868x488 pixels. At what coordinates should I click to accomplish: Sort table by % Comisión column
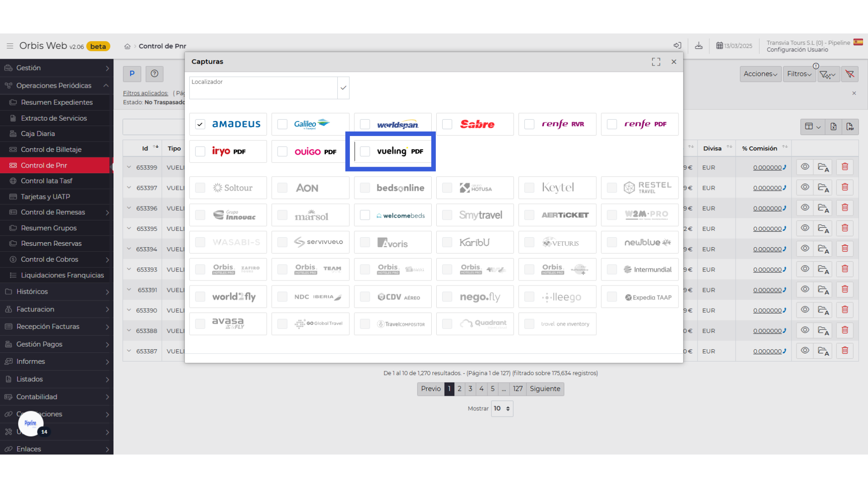click(x=764, y=148)
